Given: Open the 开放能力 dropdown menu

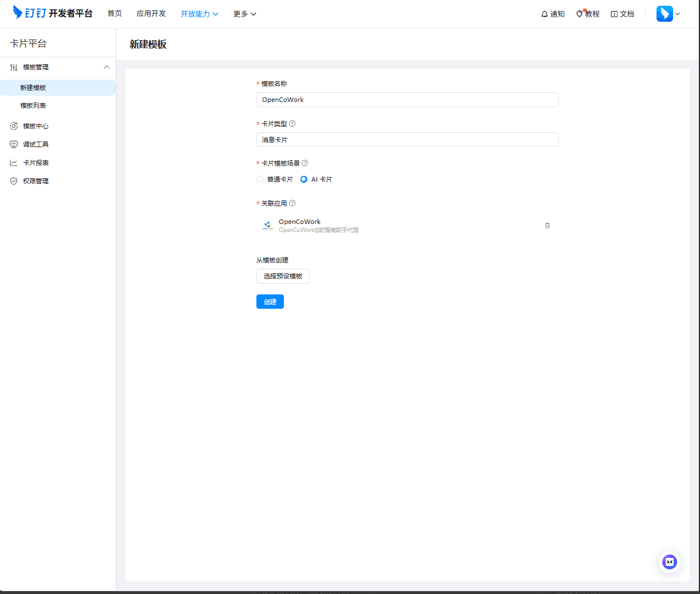Looking at the screenshot, I should tap(199, 13).
